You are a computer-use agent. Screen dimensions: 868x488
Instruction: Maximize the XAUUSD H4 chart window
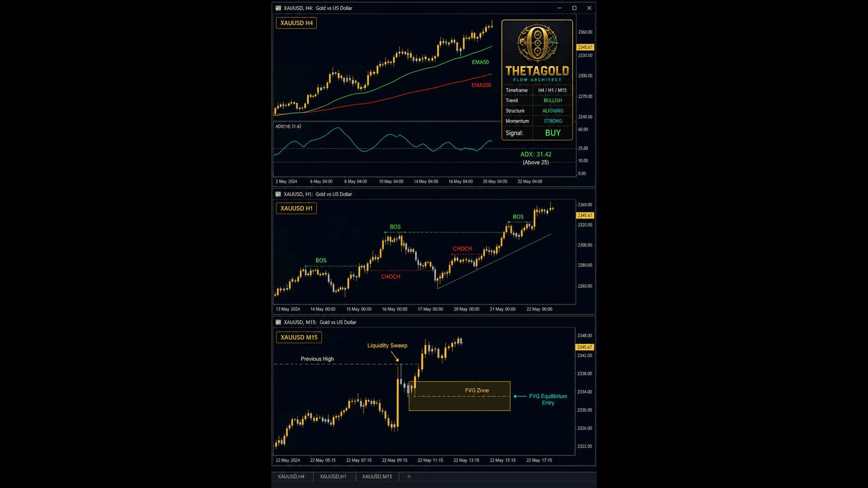tap(574, 8)
